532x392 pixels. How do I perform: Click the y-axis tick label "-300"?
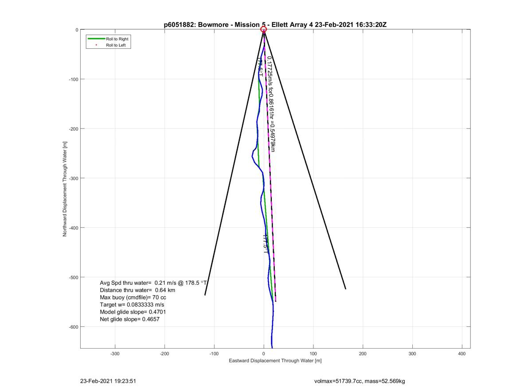pyautogui.click(x=74, y=178)
